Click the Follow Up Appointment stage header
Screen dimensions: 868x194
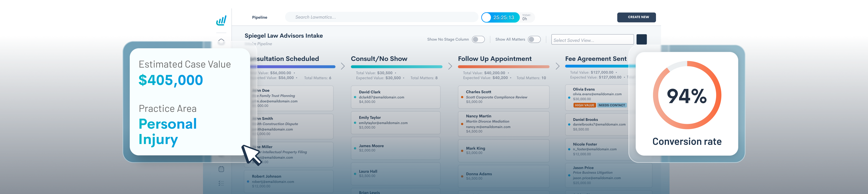(x=495, y=59)
